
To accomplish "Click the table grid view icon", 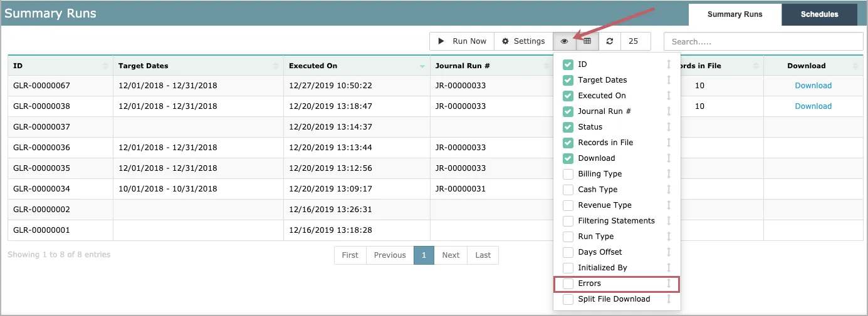I will pyautogui.click(x=587, y=41).
